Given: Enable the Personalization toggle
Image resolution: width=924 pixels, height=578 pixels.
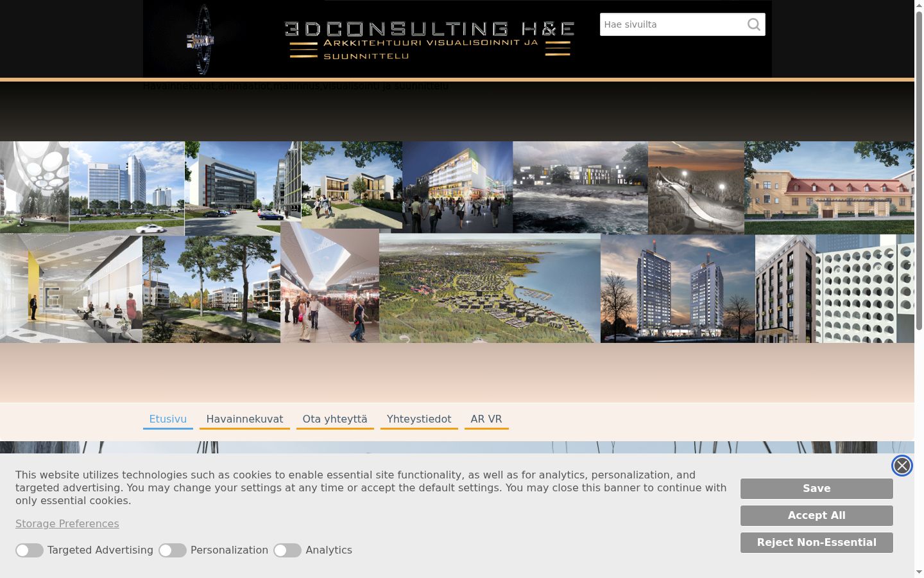Looking at the screenshot, I should 173,550.
